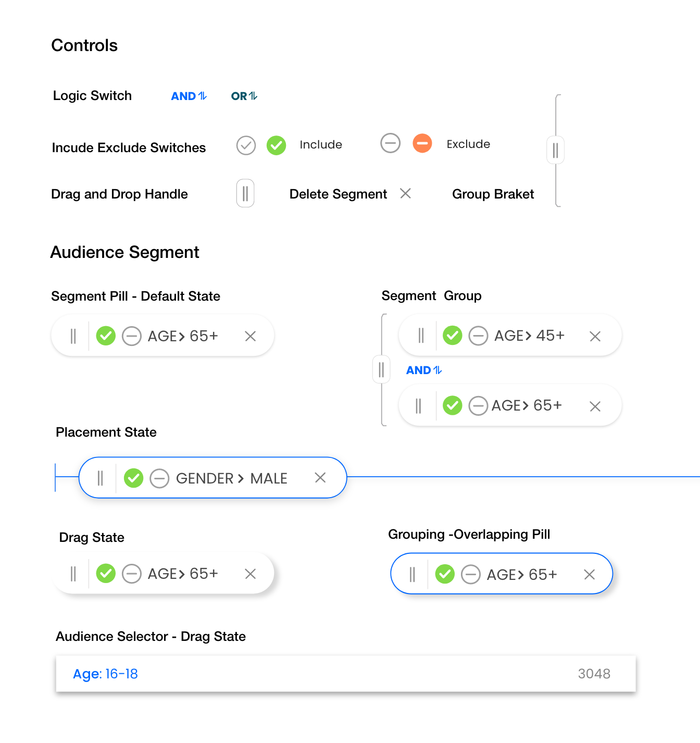This screenshot has height=743, width=700.
Task: Toggle exclude on AGE 45+ pill
Action: click(478, 336)
